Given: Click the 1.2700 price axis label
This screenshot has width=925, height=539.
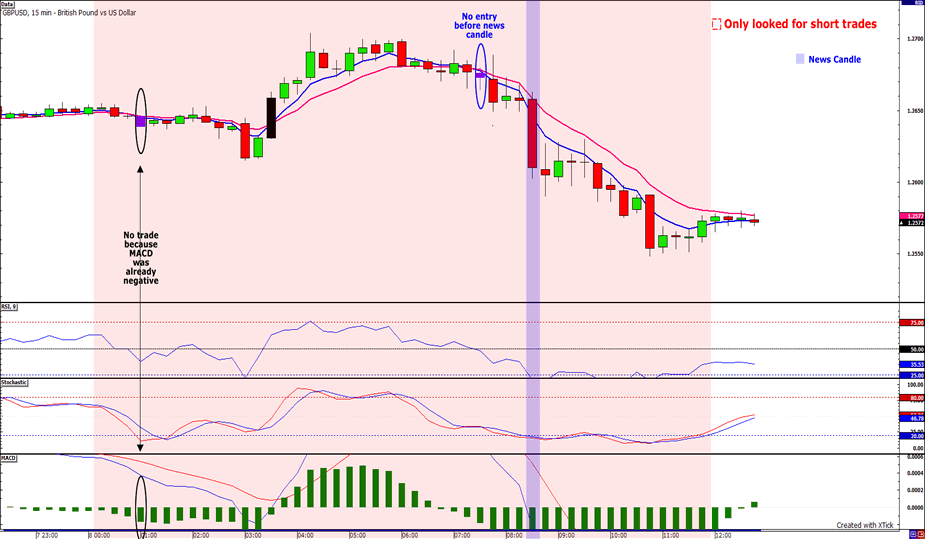Looking at the screenshot, I should [x=916, y=39].
